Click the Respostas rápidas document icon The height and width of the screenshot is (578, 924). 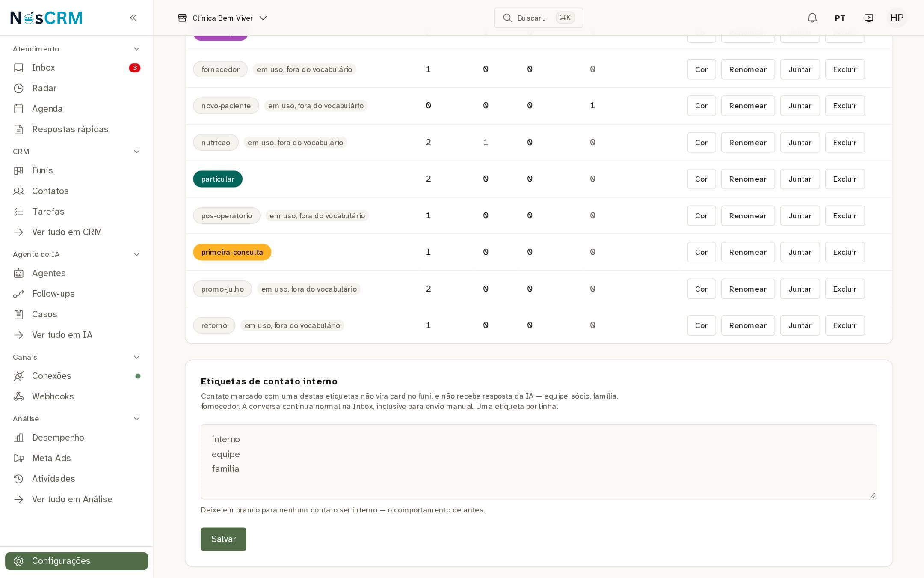pyautogui.click(x=18, y=129)
